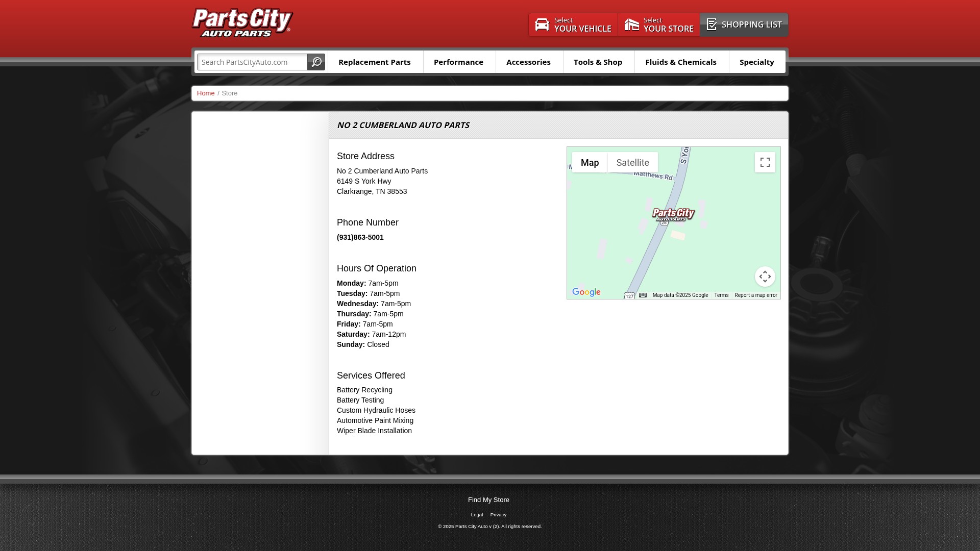
Task: Click the Sunday Closed row
Action: click(363, 344)
